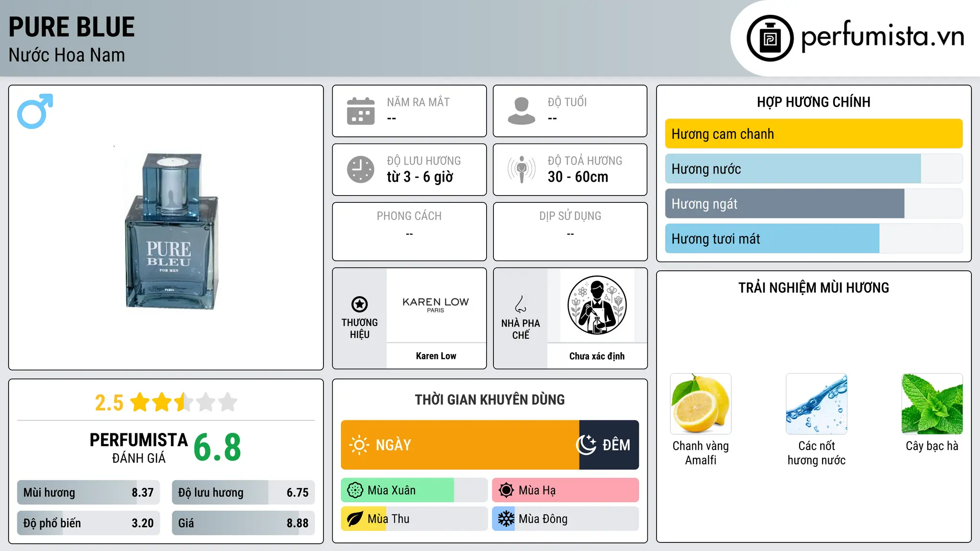Click the Hợp hương chính heading
This screenshot has width=980, height=551.
point(813,102)
